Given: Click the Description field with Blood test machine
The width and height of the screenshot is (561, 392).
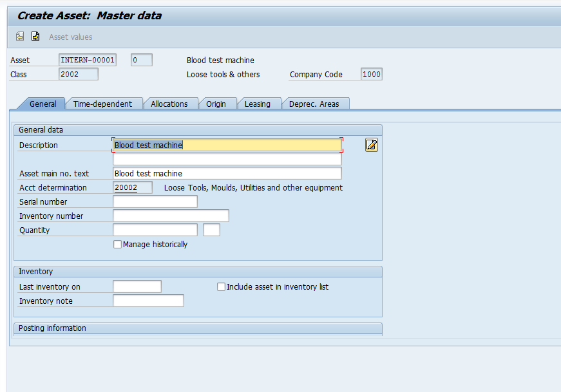Looking at the screenshot, I should [x=227, y=145].
